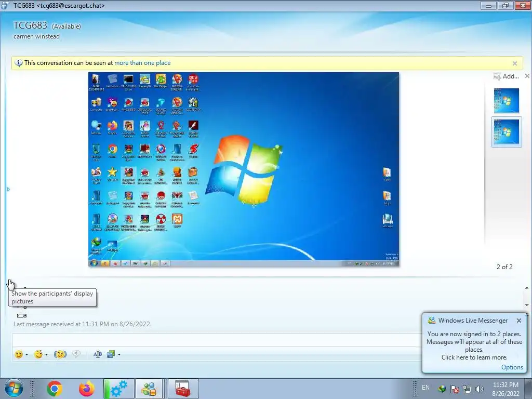Close the Windows Live Messenger notification
This screenshot has height=399, width=532.
pos(519,321)
